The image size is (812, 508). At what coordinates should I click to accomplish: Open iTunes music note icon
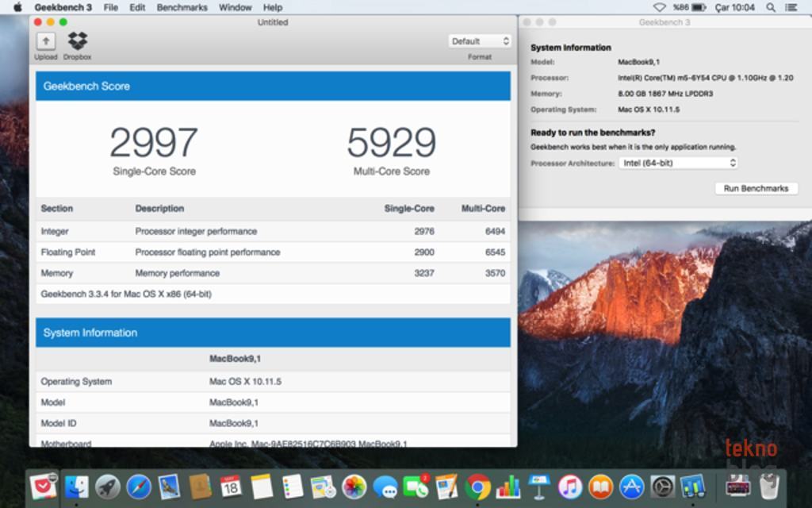569,487
